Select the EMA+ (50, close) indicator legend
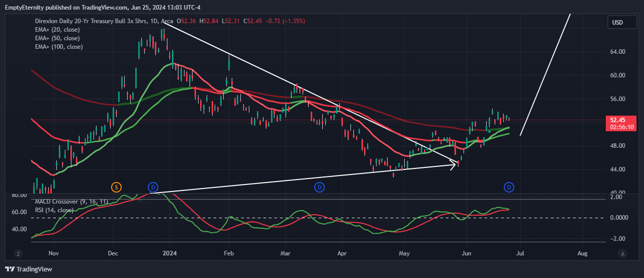 point(57,38)
